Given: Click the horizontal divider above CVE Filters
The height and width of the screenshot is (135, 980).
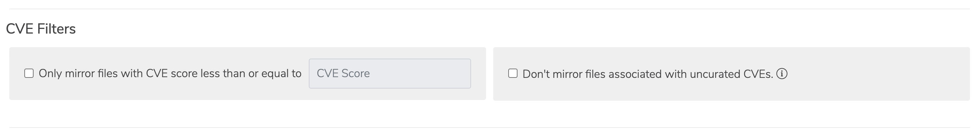Looking at the screenshot, I should point(490,9).
